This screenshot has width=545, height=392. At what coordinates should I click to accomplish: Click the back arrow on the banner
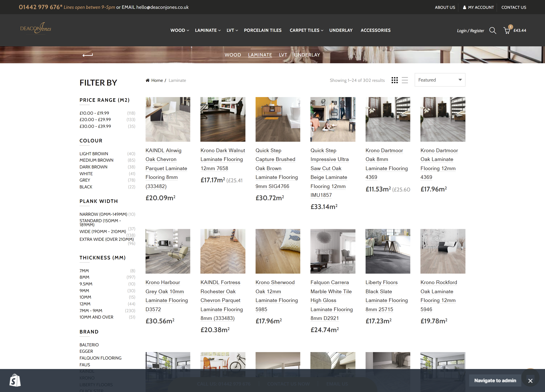click(88, 55)
